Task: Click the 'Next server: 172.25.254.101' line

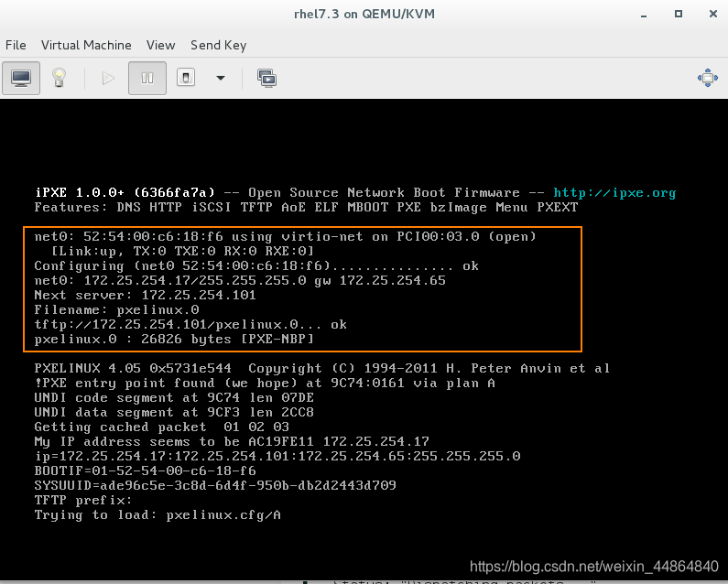Action: point(145,296)
